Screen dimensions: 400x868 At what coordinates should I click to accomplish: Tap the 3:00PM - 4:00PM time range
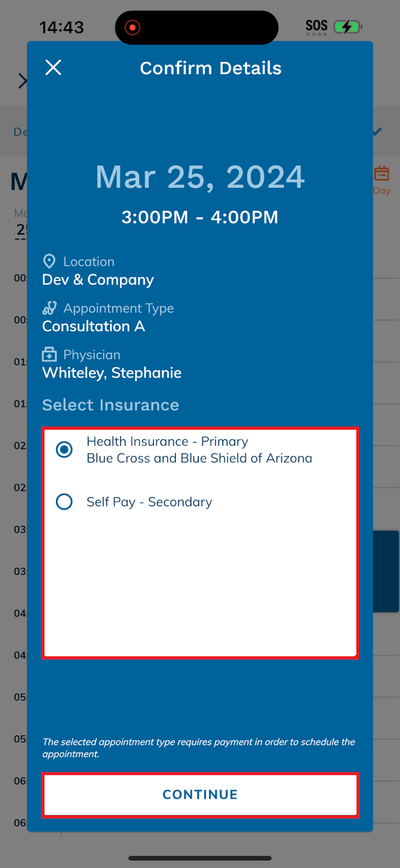coord(200,217)
